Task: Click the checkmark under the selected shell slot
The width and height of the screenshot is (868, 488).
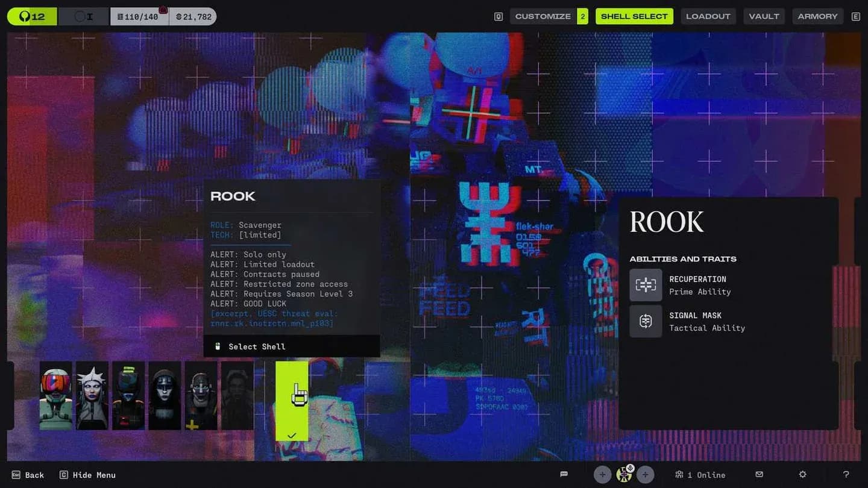Action: (x=292, y=435)
